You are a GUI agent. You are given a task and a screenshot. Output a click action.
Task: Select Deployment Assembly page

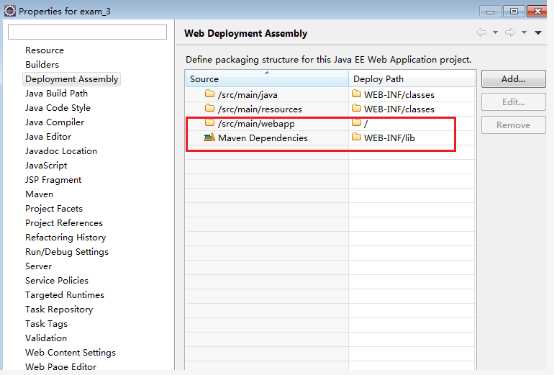tap(72, 79)
